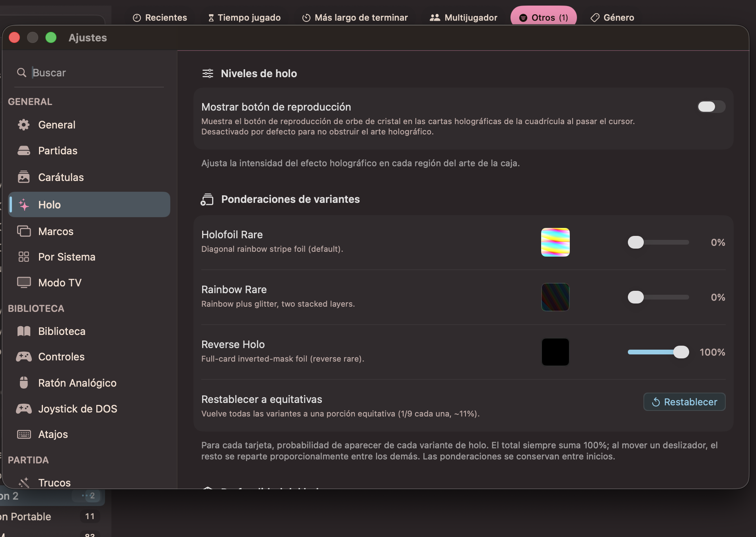Click the 'Ajustes' window title
Viewport: 756px width, 537px height.
pyautogui.click(x=88, y=37)
